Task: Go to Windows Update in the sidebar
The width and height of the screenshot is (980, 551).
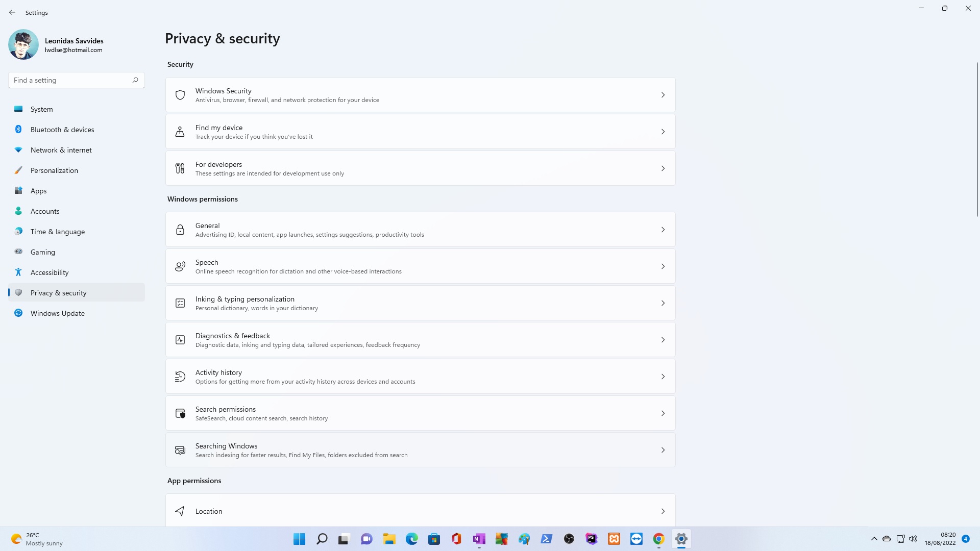Action: [77, 313]
